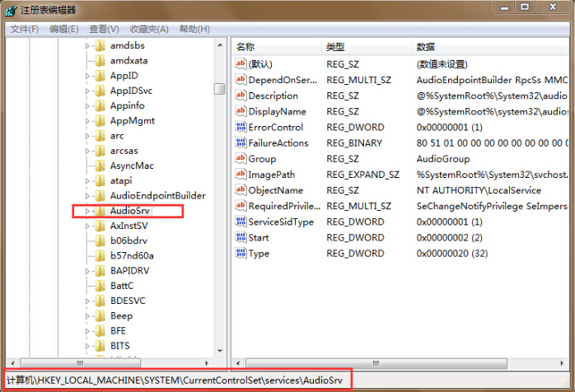Screen dimensions: 575x392
Task: Expand the amdsbs tree node arrow
Action: coord(87,46)
